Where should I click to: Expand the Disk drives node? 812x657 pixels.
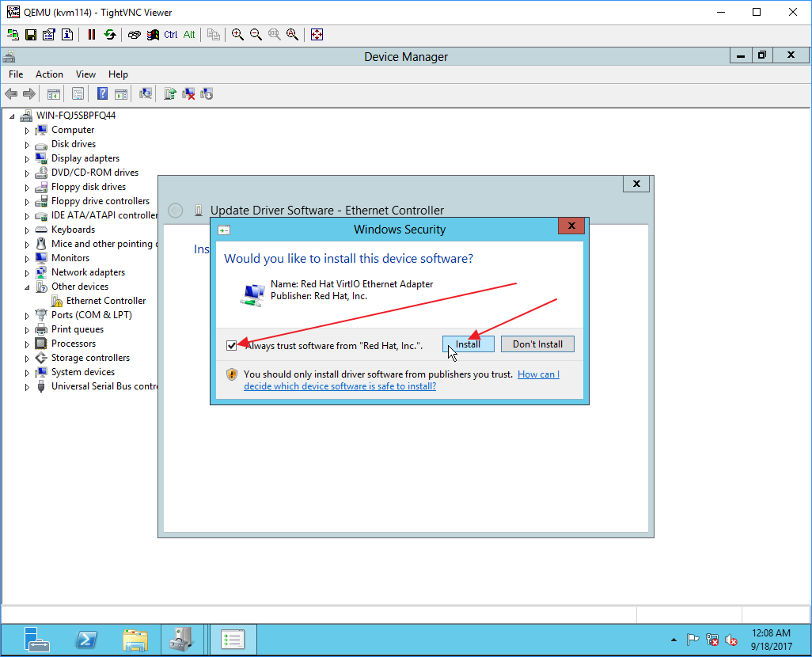point(27,145)
